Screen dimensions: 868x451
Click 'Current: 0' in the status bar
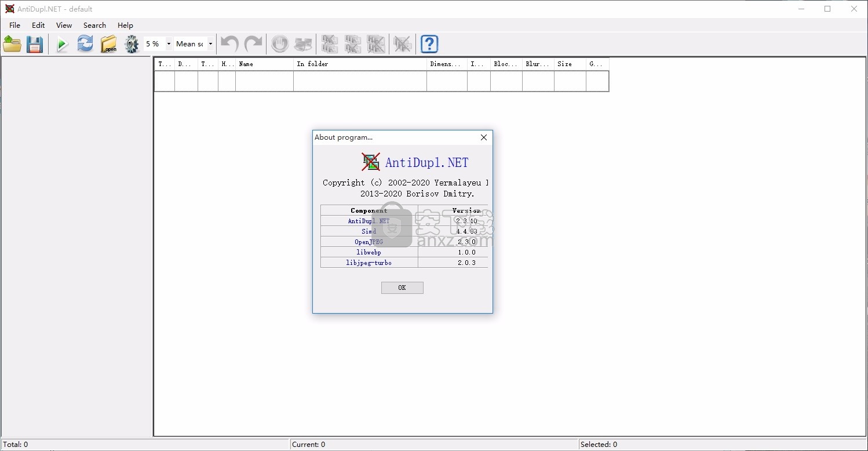[309, 445]
